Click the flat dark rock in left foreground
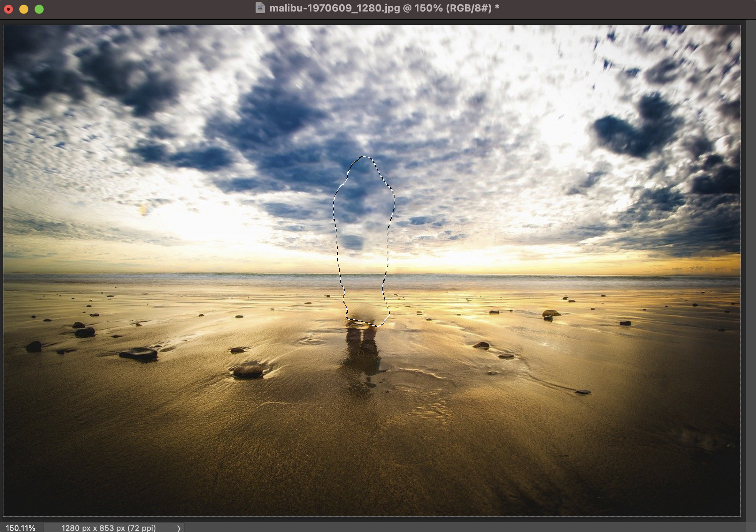 pos(139,353)
